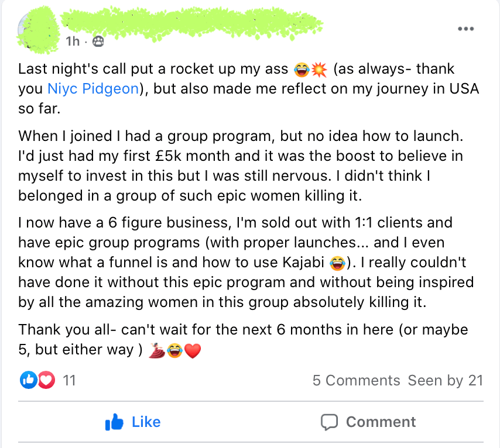Expand the "5 Comments" thread
Image resolution: width=500 pixels, height=448 pixels.
click(x=356, y=381)
